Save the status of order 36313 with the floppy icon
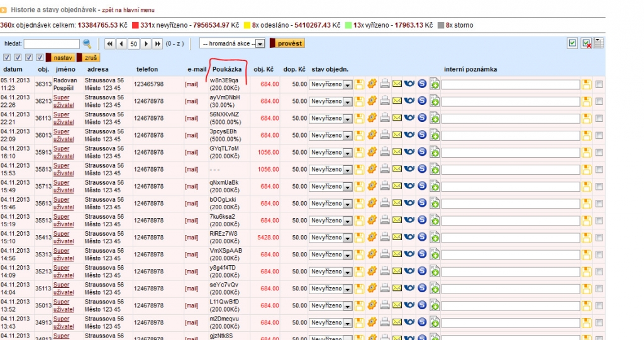This screenshot has width=644, height=340. coord(359,84)
